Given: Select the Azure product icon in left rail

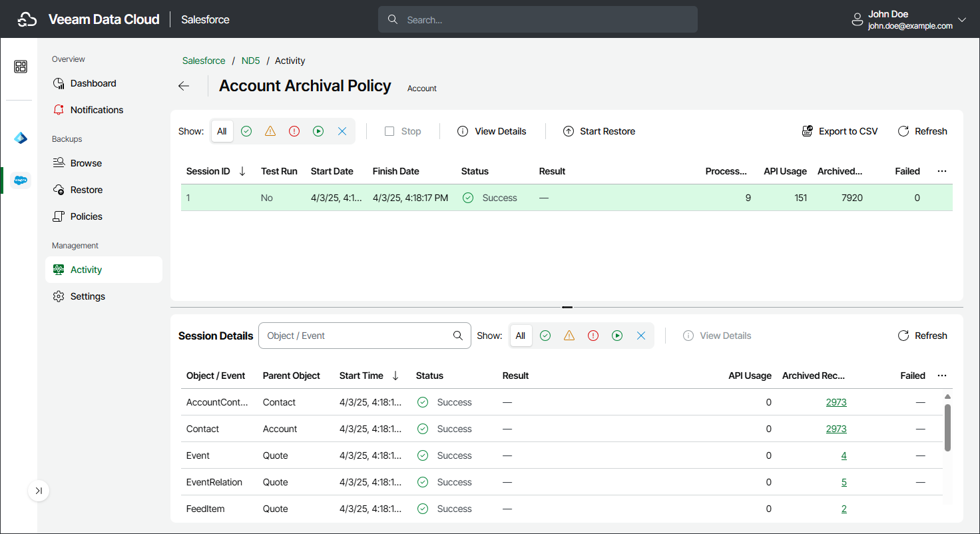Looking at the screenshot, I should 21,138.
